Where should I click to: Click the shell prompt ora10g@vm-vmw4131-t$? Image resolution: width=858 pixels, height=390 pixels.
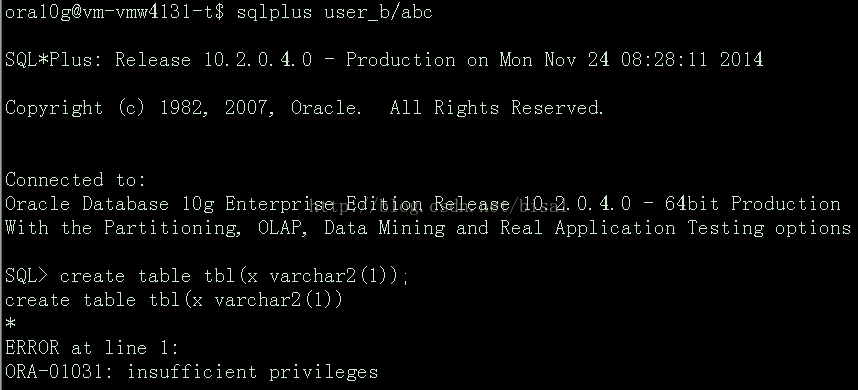114,12
